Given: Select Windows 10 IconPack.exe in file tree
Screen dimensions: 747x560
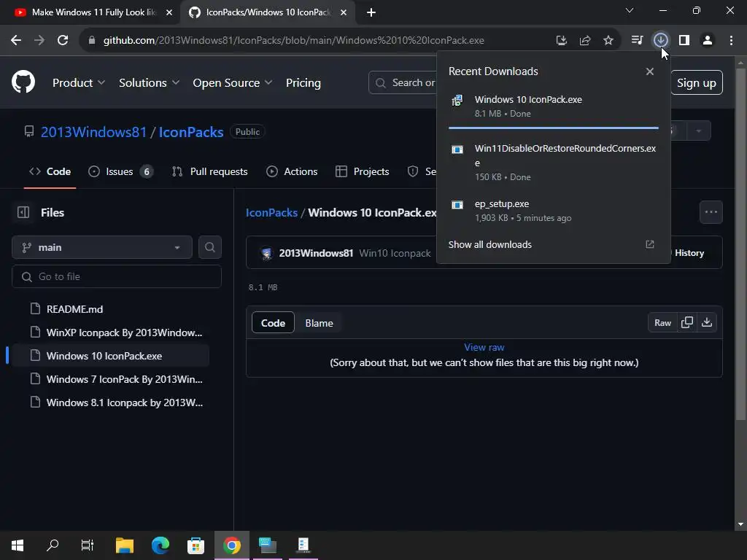Looking at the screenshot, I should 104,356.
